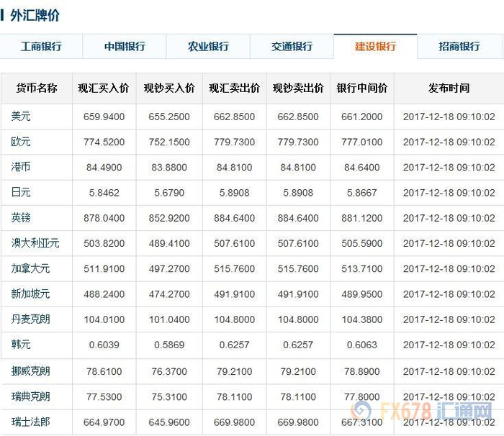Image resolution: width=504 pixels, height=436 pixels.
Task: Click pound middle rate 881.1200
Action: [x=362, y=218]
